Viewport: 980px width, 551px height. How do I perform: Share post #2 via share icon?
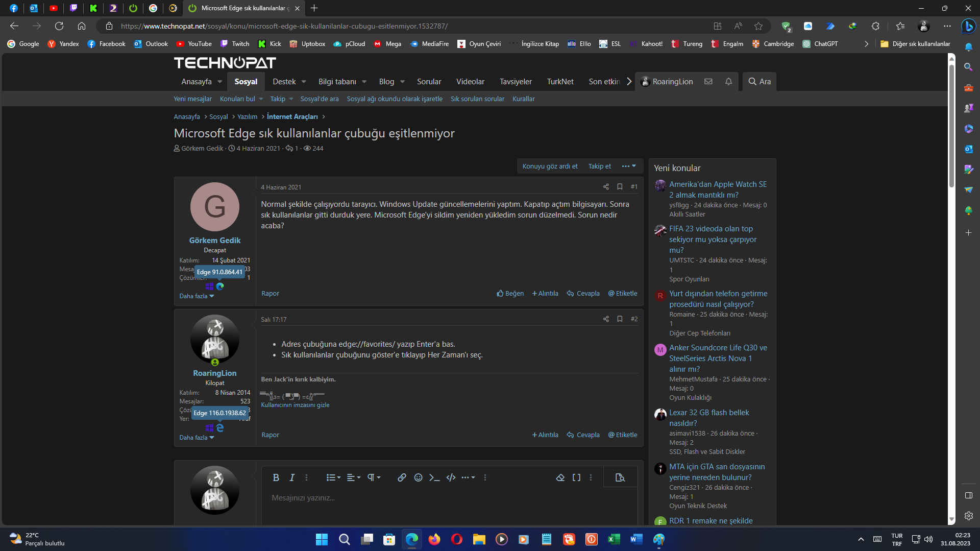[x=606, y=319]
